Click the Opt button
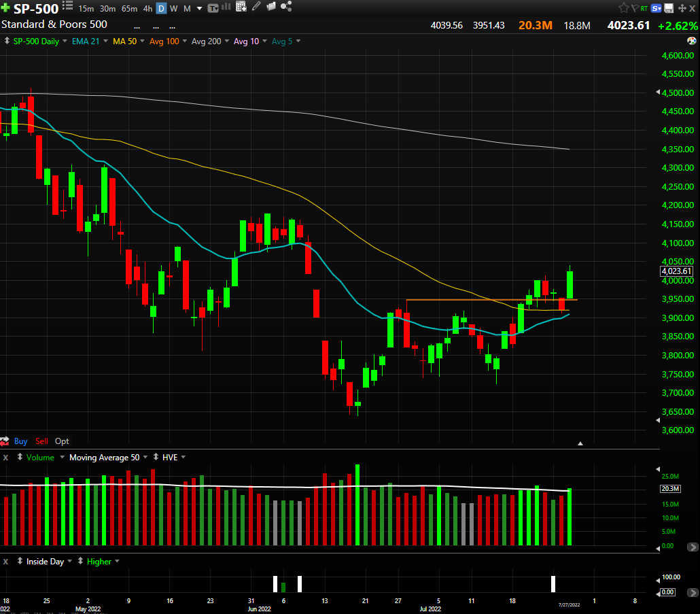 (x=62, y=441)
